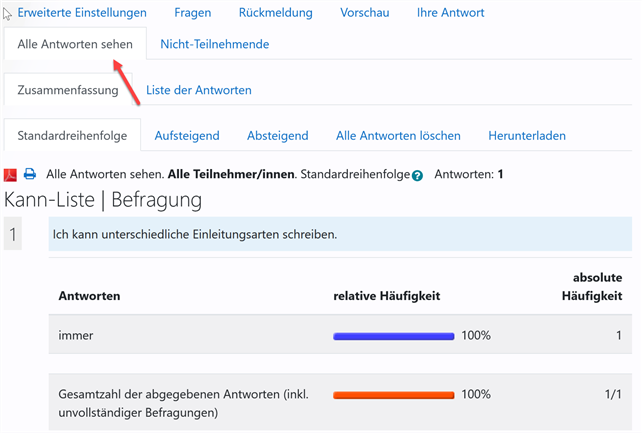Select the Alle Antworten sehen tab
Viewport: 642px width, 433px height.
point(75,44)
